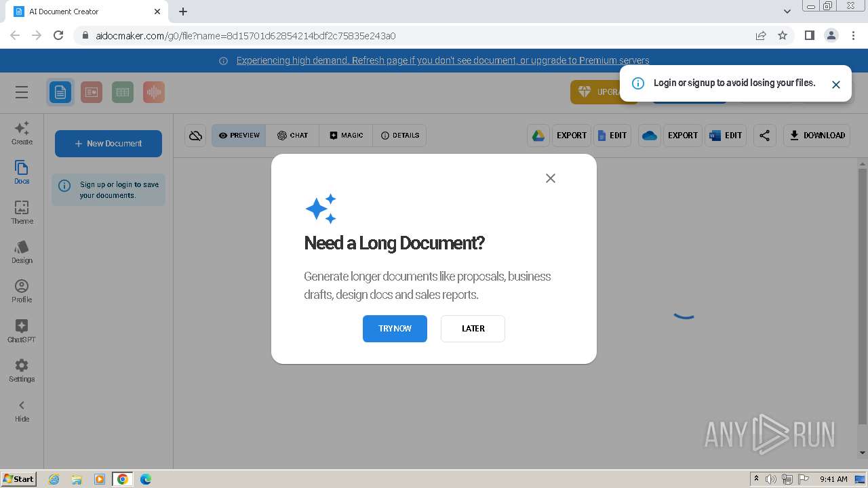This screenshot has height=488, width=868.
Task: Open the Chrome profile icon
Action: 831,35
